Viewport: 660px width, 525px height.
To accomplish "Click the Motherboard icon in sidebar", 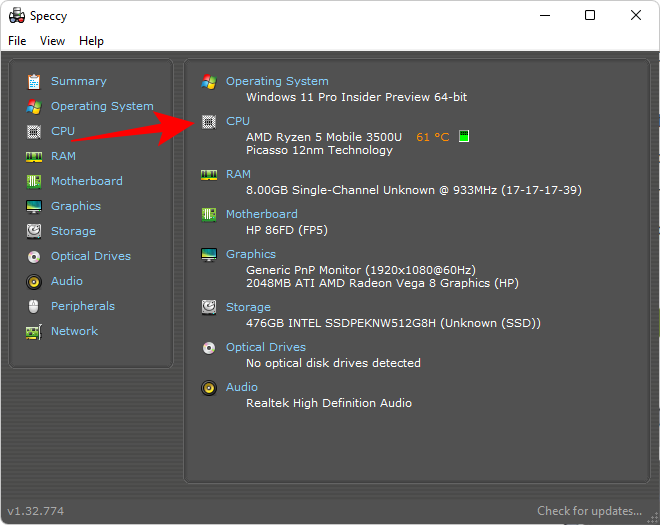I will tap(34, 181).
